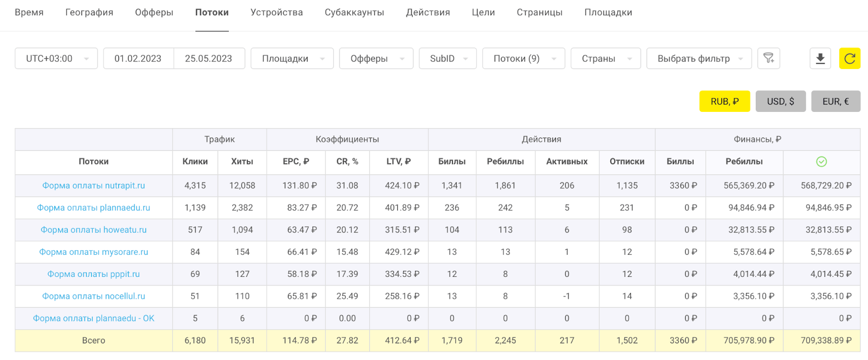Open Форма оплаты nutrapit.ru link
868x360 pixels.
pos(94,186)
